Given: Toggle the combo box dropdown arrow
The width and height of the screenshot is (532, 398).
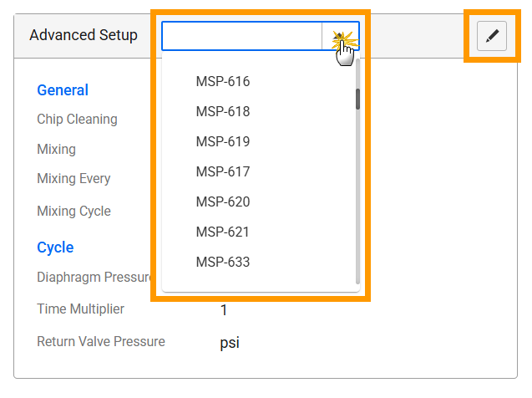Looking at the screenshot, I should pos(340,37).
